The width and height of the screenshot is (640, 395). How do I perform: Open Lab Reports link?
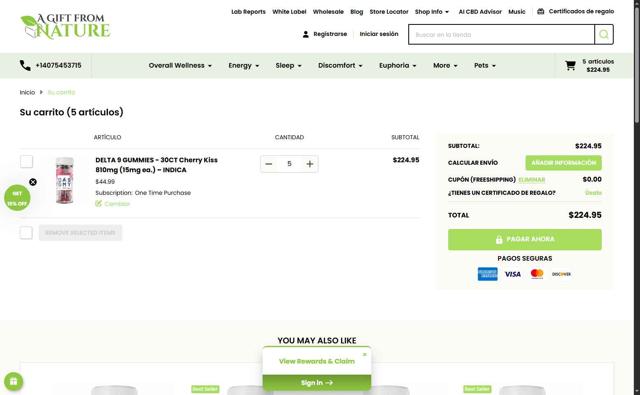click(248, 12)
